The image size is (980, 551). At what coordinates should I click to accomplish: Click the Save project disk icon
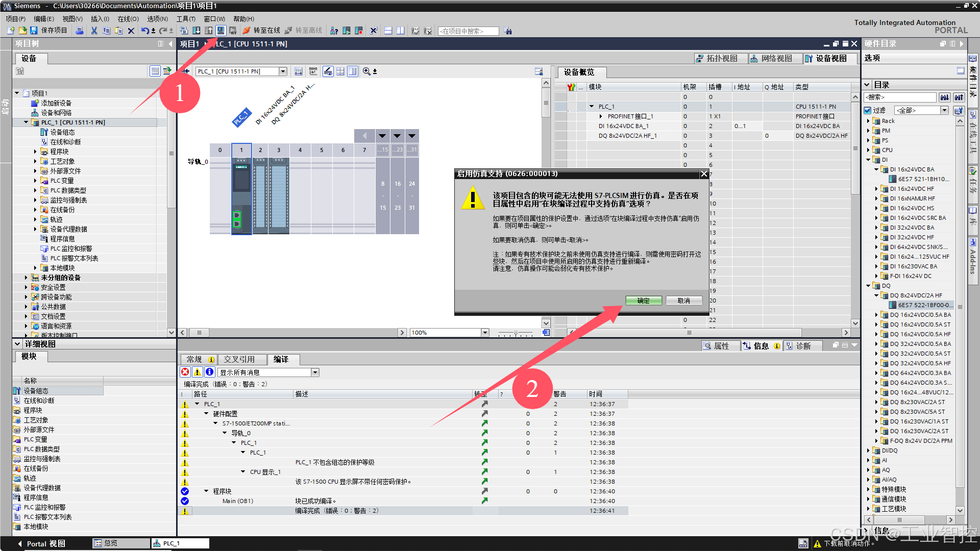(x=34, y=31)
